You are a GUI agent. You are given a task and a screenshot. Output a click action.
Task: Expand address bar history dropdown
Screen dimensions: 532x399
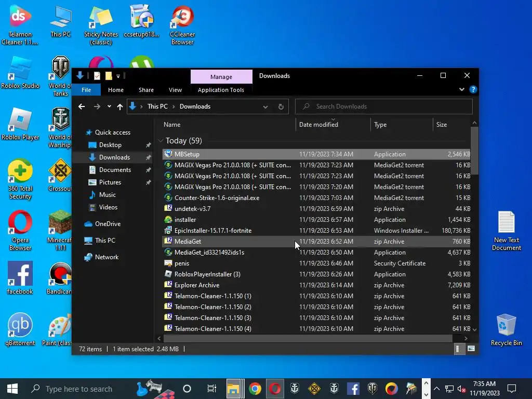(265, 107)
